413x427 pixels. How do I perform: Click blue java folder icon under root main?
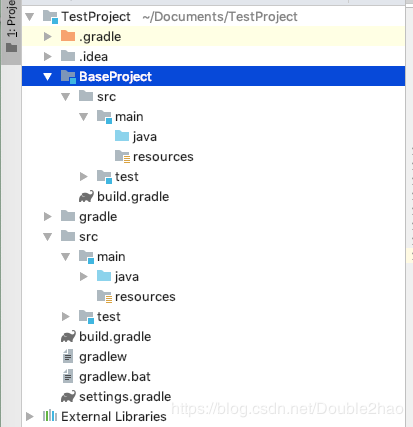(104, 276)
